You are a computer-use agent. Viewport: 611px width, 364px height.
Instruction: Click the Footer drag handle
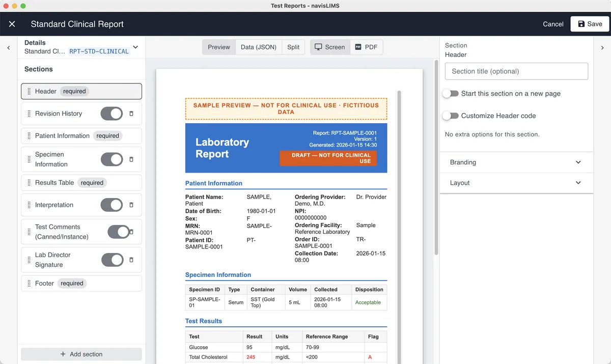coord(29,284)
